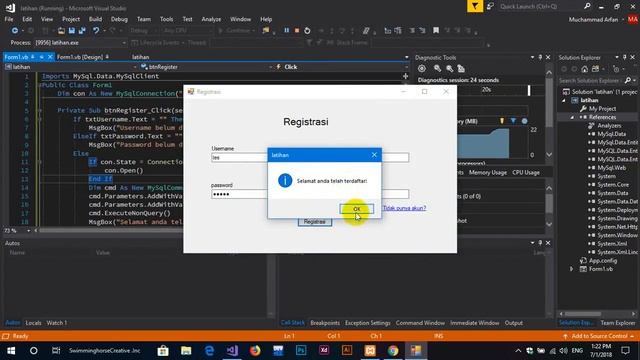
Task: Switch to the Locals tab
Action: tap(33, 323)
